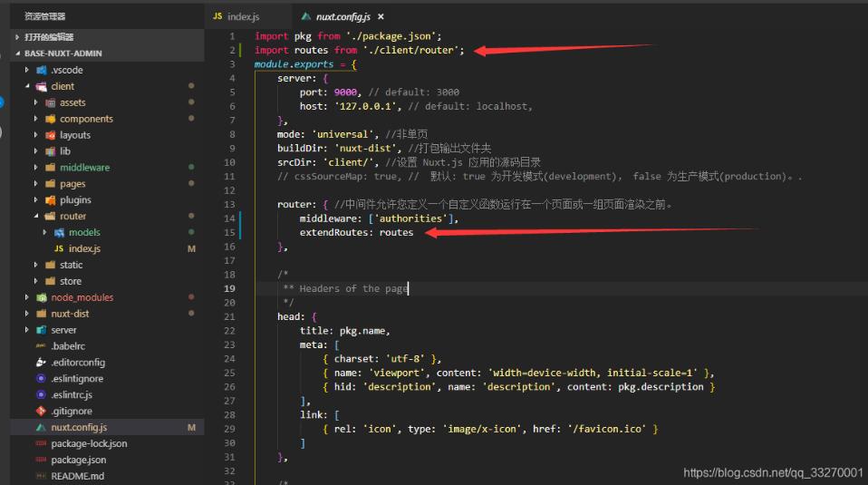Click the charset 'utf-8' meta entry
The image size is (868, 485).
tap(382, 359)
